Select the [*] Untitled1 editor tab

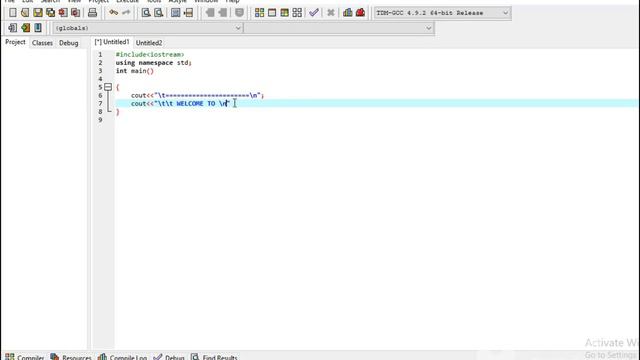coord(112,42)
